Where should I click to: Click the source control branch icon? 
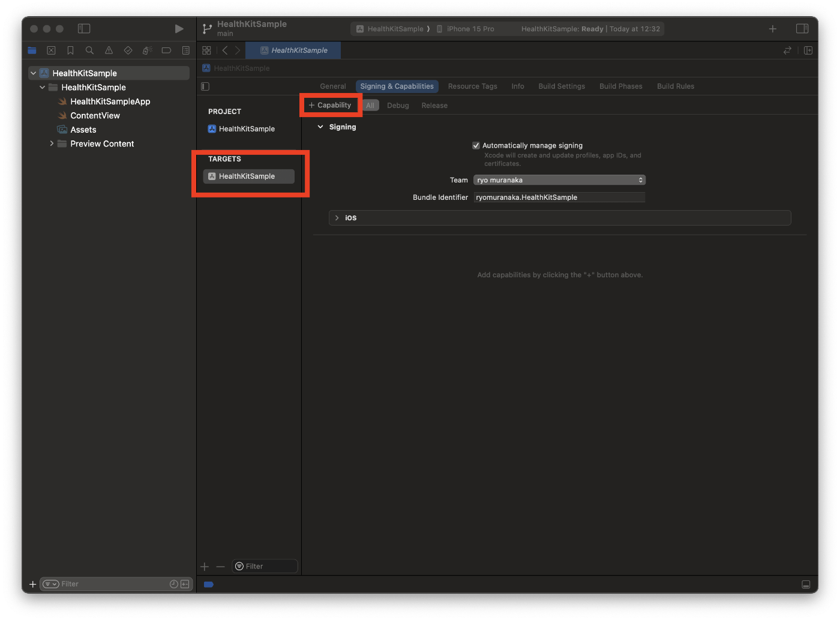point(207,28)
